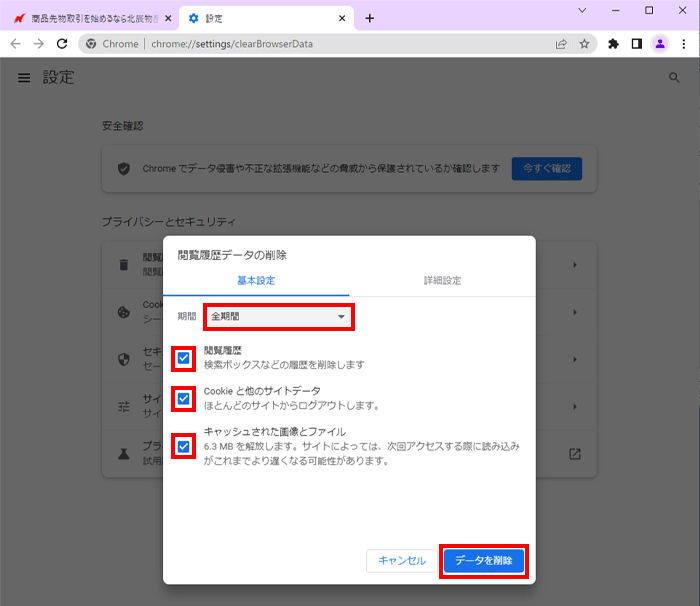This screenshot has height=606, width=700.
Task: Open the side panel icon
Action: 636,44
